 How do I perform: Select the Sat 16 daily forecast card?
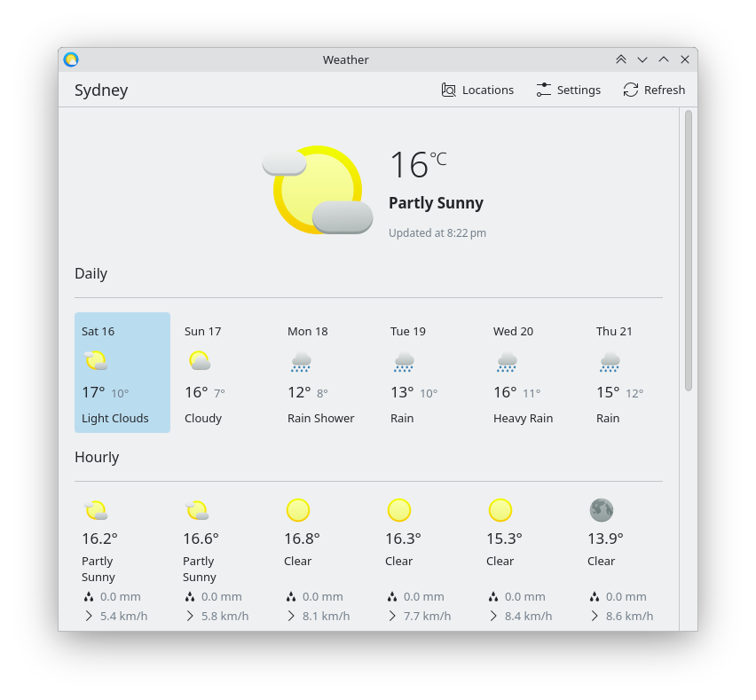coord(122,372)
